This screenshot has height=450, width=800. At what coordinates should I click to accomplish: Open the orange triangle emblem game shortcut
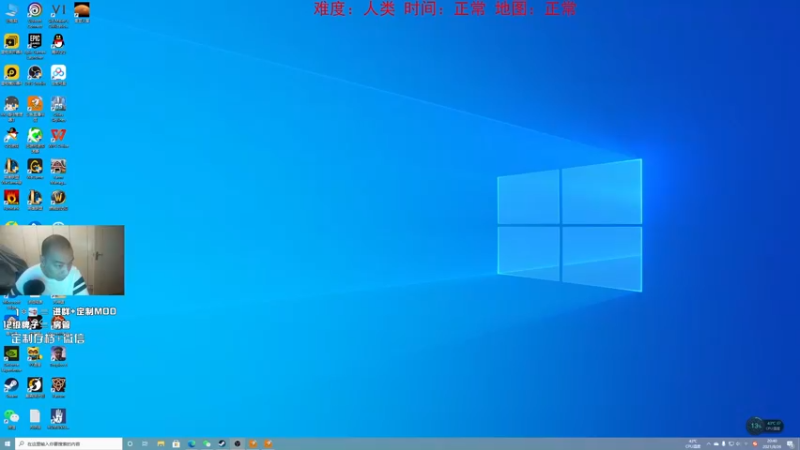pyautogui.click(x=58, y=387)
